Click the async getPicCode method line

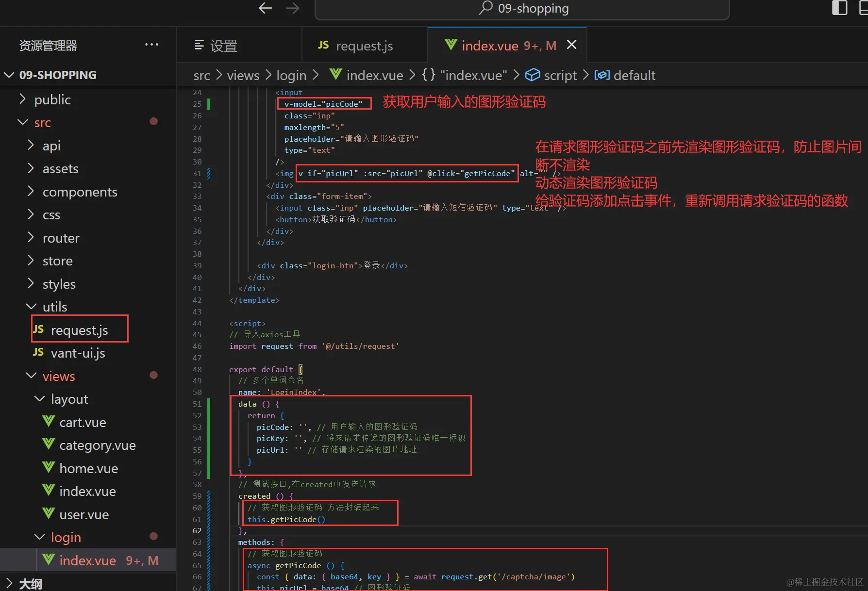pyautogui.click(x=296, y=565)
